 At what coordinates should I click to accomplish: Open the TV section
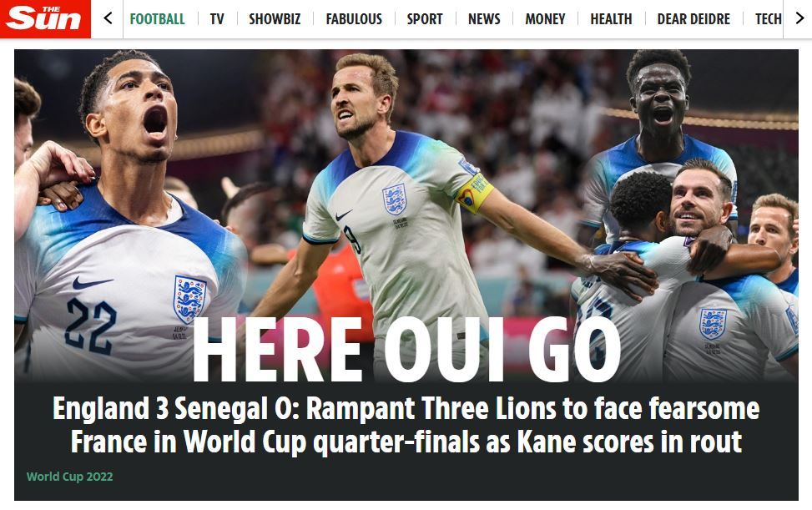(217, 19)
